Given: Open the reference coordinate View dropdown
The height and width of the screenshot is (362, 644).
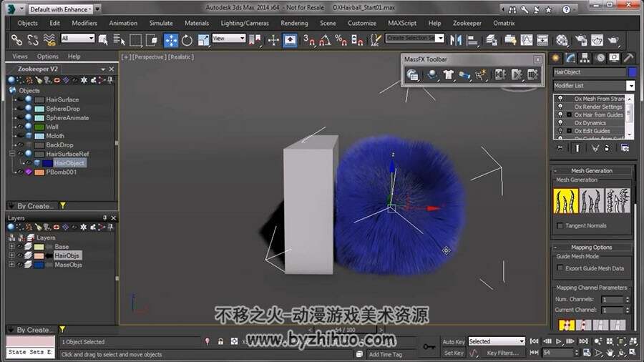Looking at the screenshot, I should pos(229,38).
